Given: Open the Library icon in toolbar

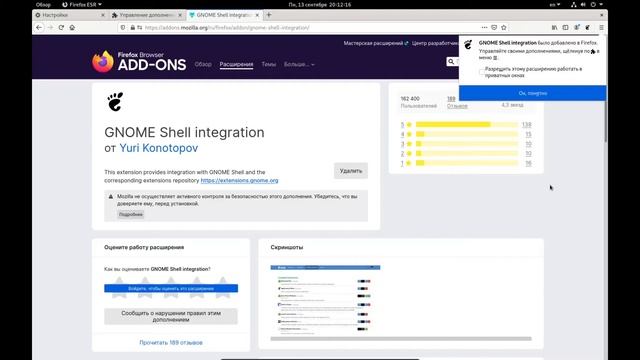Looking at the screenshot, I should coord(554,27).
